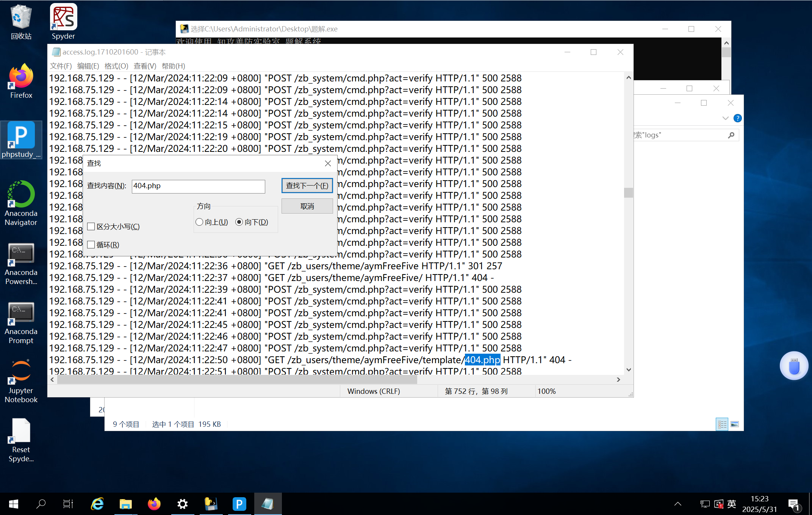Select search direction 向上 radio

pyautogui.click(x=199, y=222)
